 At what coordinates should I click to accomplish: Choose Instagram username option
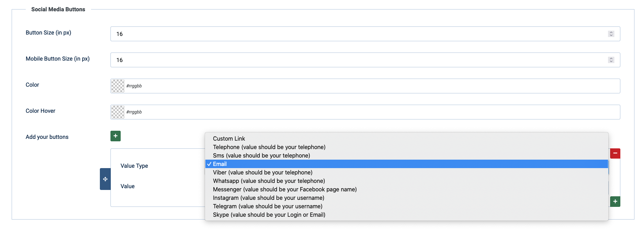(x=268, y=198)
